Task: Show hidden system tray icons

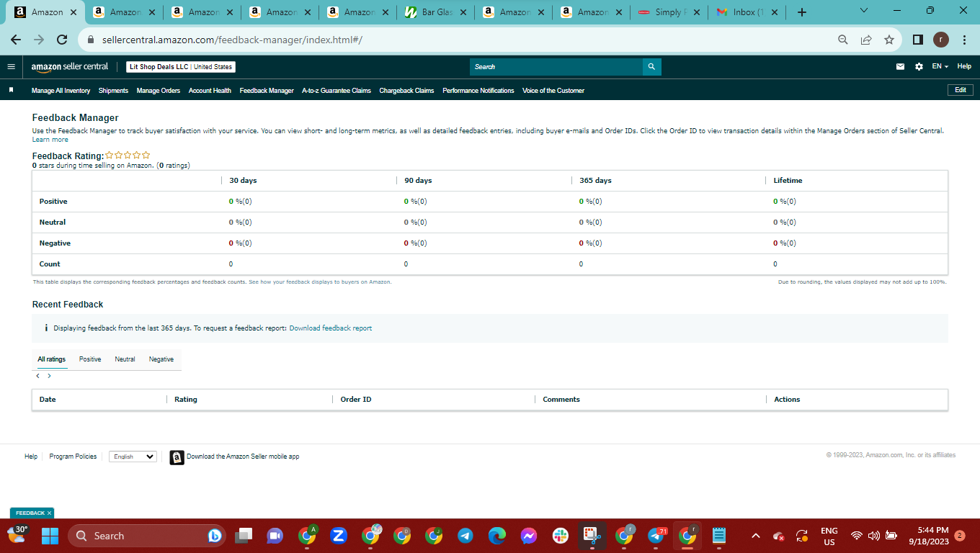Action: click(x=756, y=536)
